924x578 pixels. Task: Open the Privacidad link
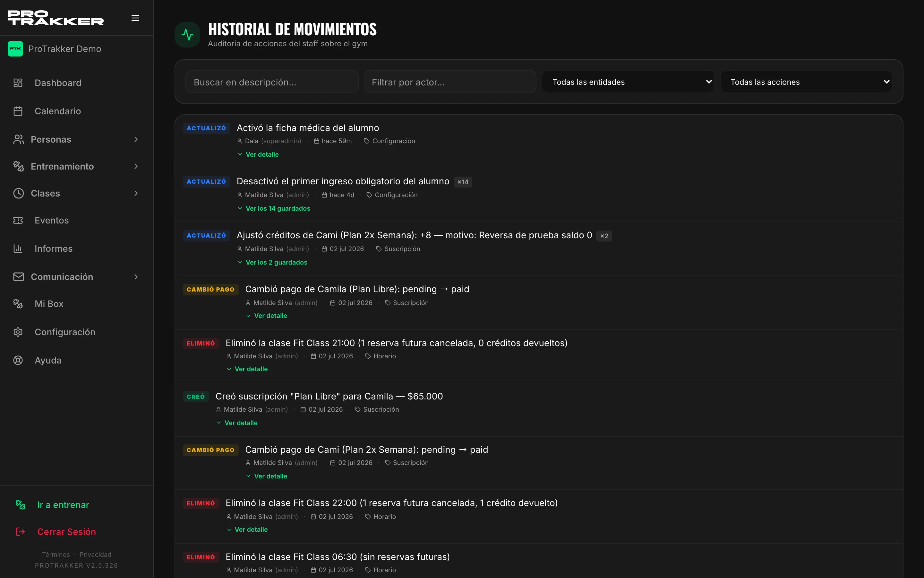[x=96, y=555]
